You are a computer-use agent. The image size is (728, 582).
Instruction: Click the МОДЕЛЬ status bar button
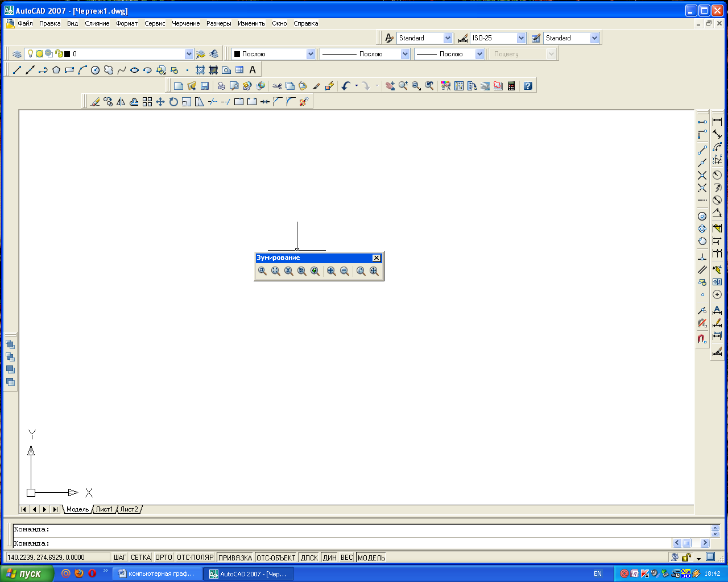coord(371,558)
